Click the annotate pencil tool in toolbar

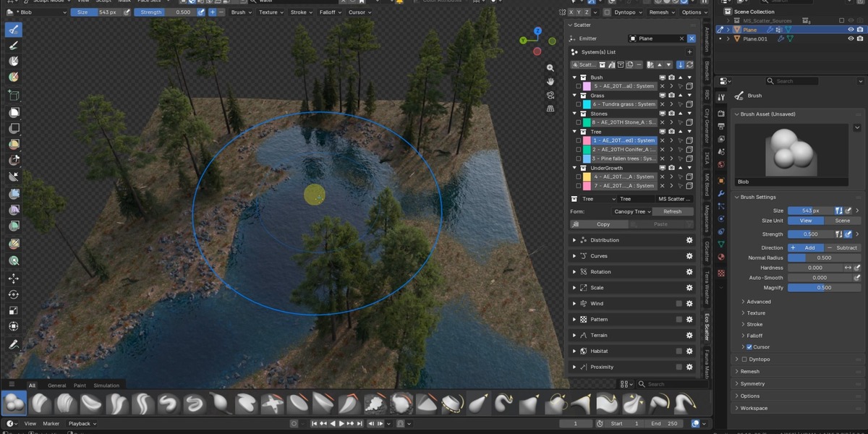[x=14, y=345]
